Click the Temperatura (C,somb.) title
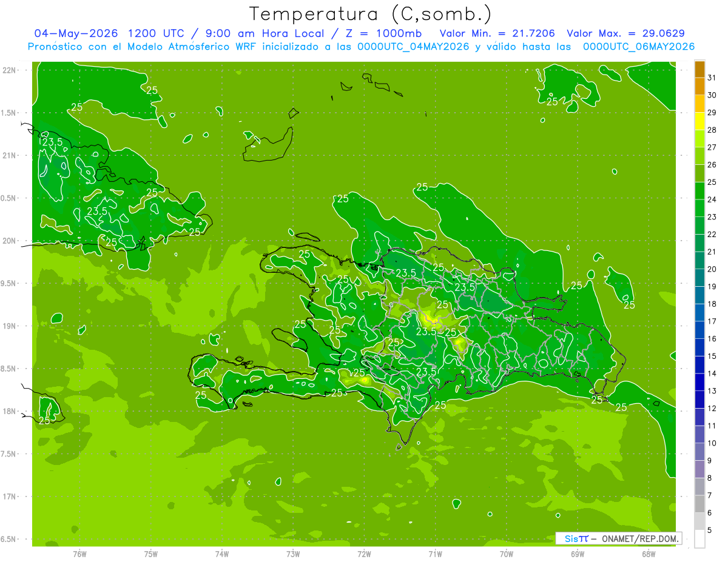The height and width of the screenshot is (562, 728). 371,13
